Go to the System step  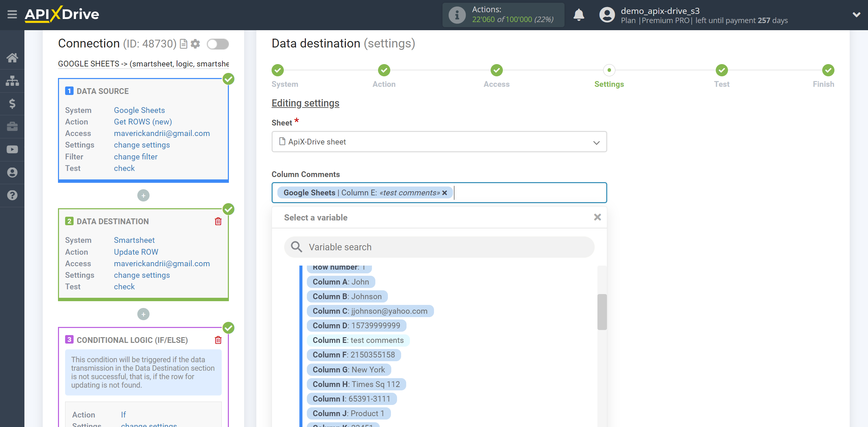(278, 70)
